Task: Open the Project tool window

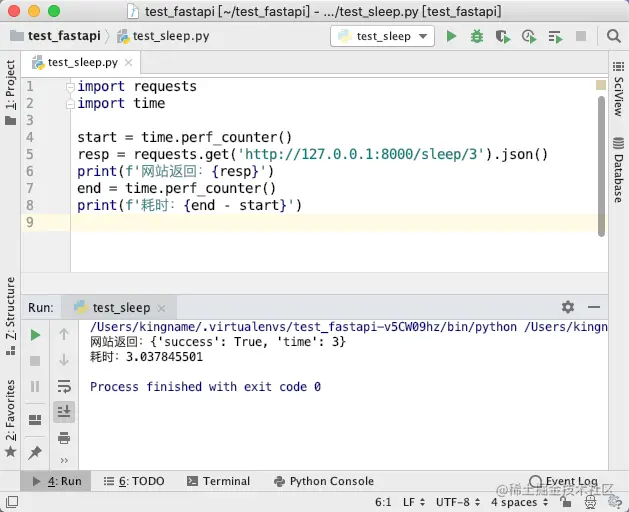Action: tap(10, 92)
